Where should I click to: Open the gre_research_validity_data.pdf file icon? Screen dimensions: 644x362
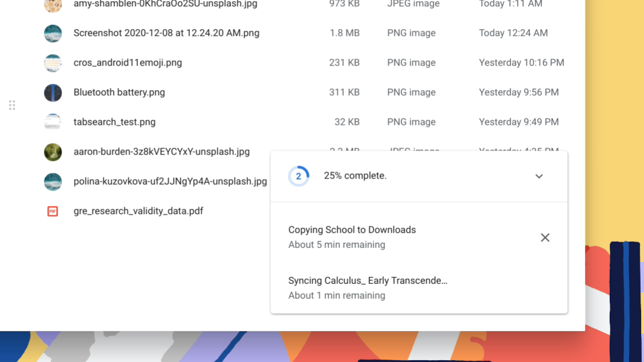(52, 211)
